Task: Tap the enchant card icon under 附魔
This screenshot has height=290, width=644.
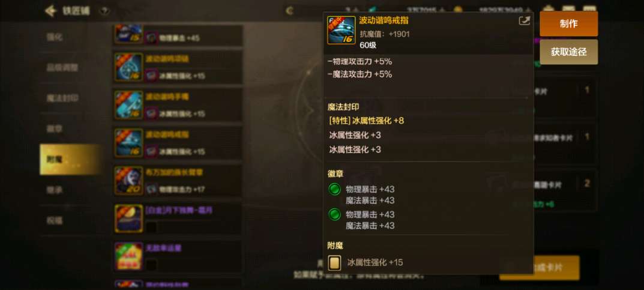Action: coord(335,262)
